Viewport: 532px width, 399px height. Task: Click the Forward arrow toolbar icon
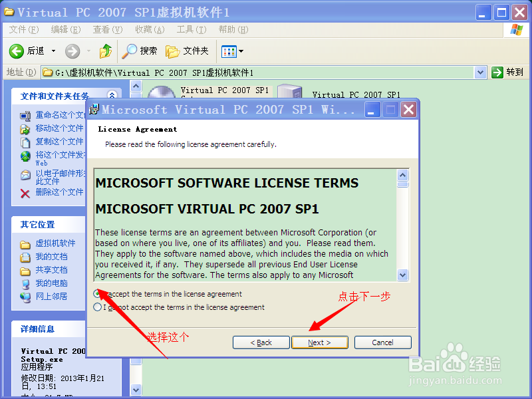coord(72,51)
